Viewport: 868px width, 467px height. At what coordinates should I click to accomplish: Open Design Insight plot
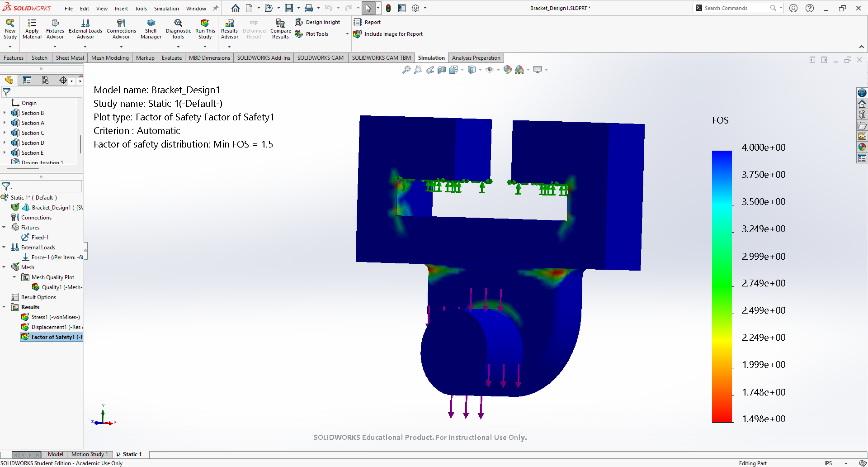317,22
